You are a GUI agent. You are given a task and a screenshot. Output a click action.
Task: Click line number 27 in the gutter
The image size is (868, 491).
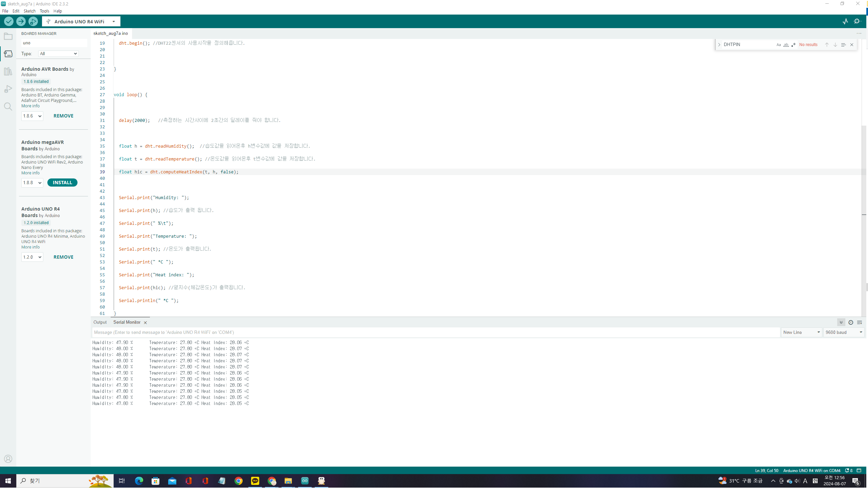(102, 95)
